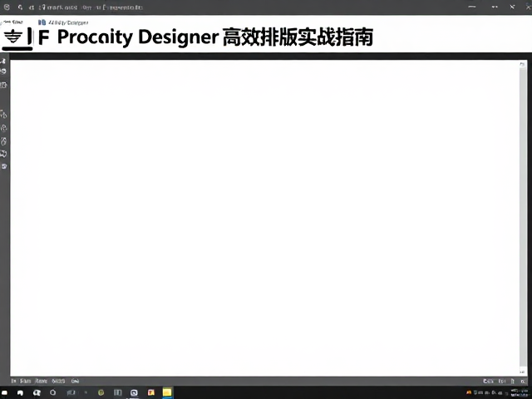Click the blue book icon in the breadcrumb row

(x=42, y=22)
